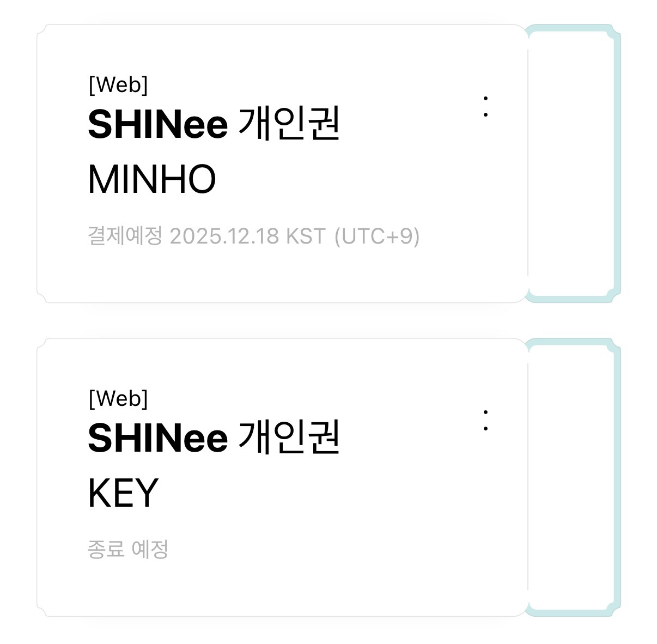Click the 2025.12.18 payment date
The height and width of the screenshot is (644, 657).
[x=224, y=236]
